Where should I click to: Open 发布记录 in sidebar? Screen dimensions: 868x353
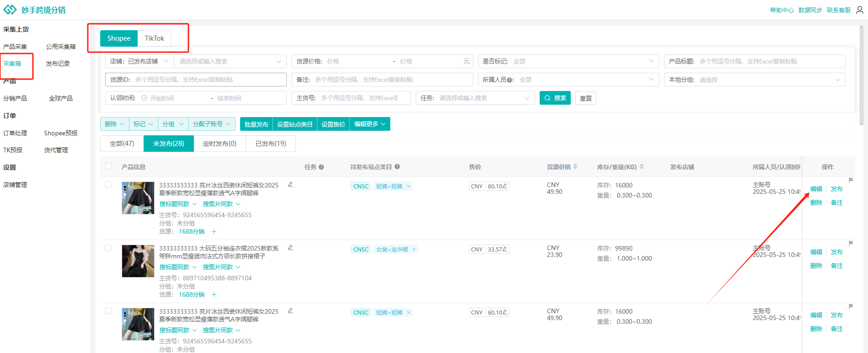[58, 64]
